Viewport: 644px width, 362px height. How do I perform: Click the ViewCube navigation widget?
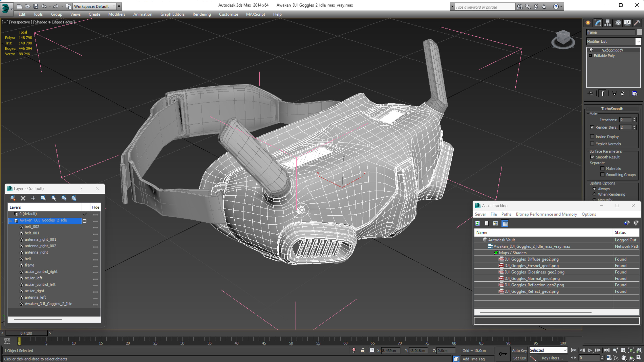click(563, 39)
